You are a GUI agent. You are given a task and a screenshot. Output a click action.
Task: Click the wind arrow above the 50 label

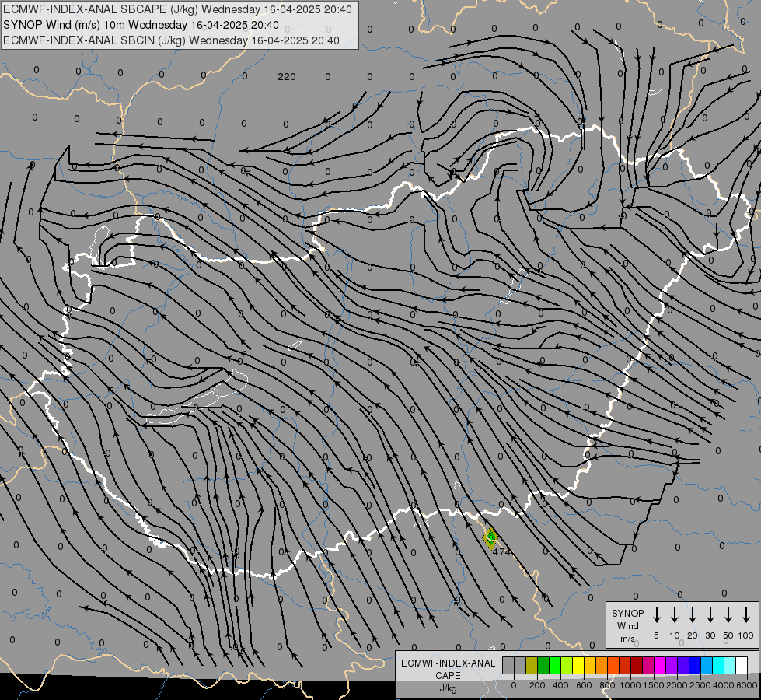(x=728, y=614)
